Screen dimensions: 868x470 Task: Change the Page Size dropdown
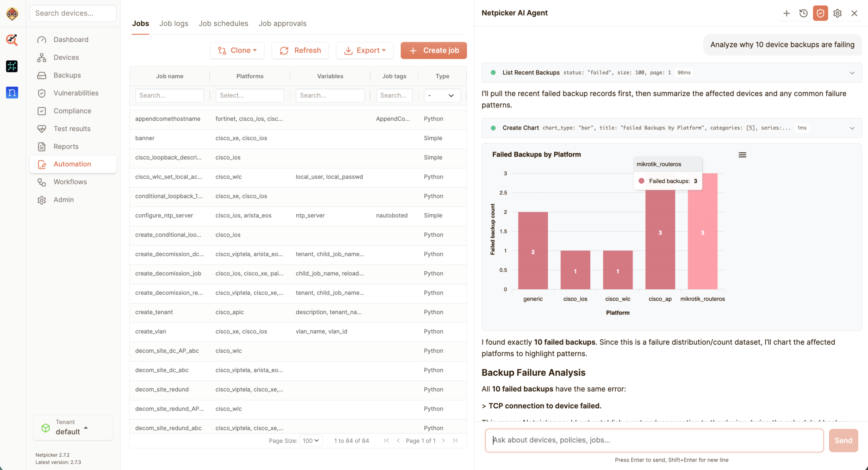click(x=311, y=441)
